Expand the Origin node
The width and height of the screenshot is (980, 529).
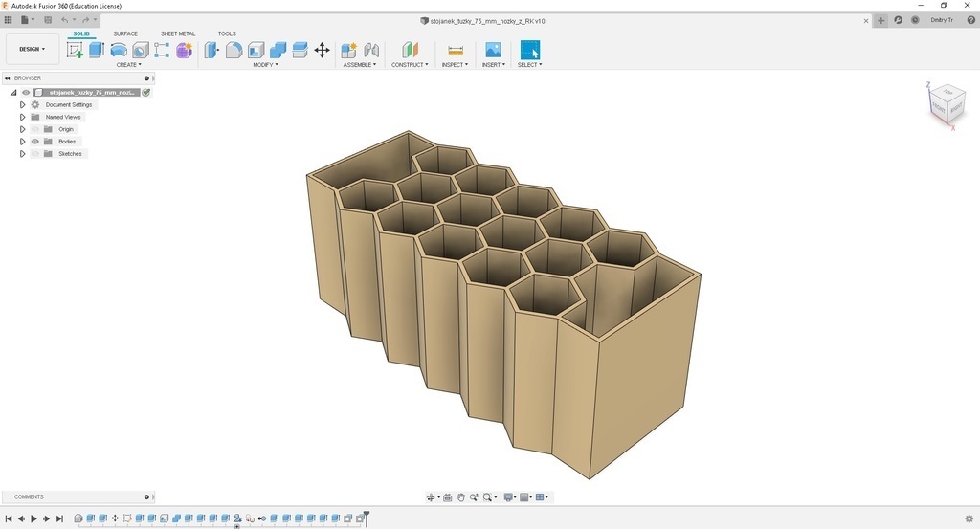23,129
